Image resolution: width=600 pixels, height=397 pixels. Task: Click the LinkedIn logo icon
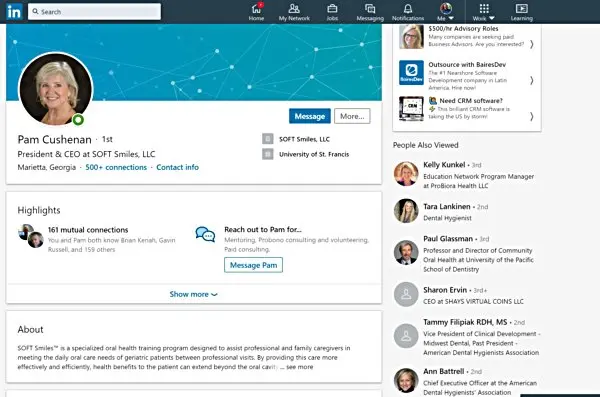(14, 12)
